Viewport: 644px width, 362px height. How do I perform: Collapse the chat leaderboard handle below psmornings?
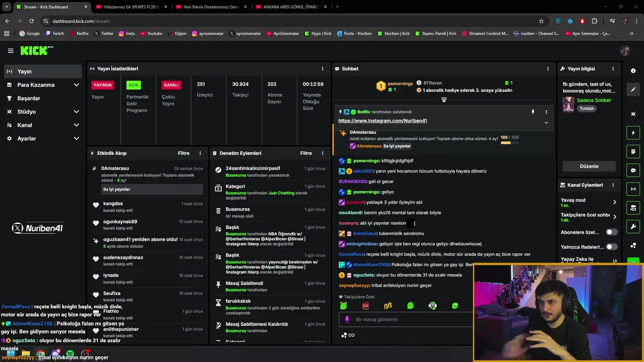click(444, 100)
